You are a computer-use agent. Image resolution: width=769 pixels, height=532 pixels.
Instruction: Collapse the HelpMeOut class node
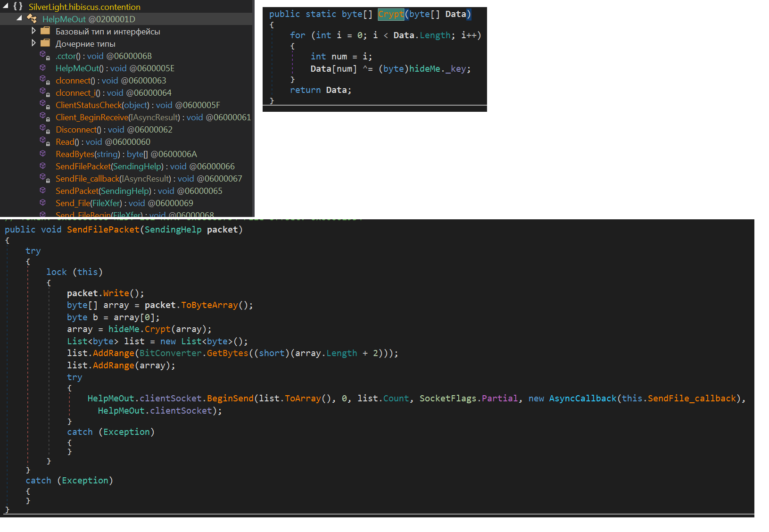[19, 18]
